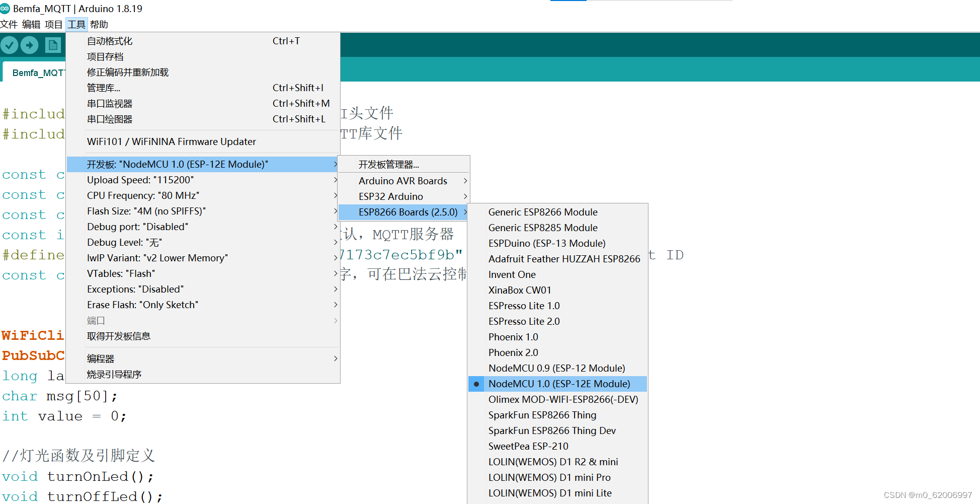The height and width of the screenshot is (504, 980).
Task: Select Adafruit Feather HUZZAH ESP8266 board
Action: 564,259
